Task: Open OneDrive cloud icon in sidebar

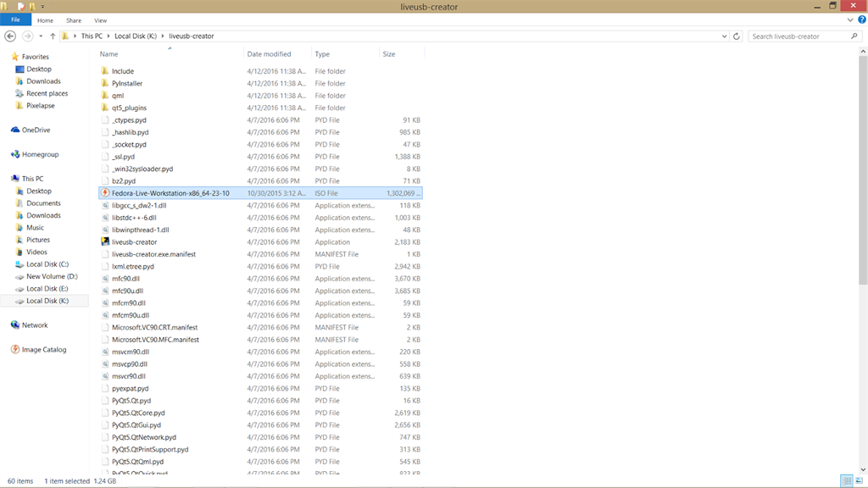Action: click(x=15, y=130)
